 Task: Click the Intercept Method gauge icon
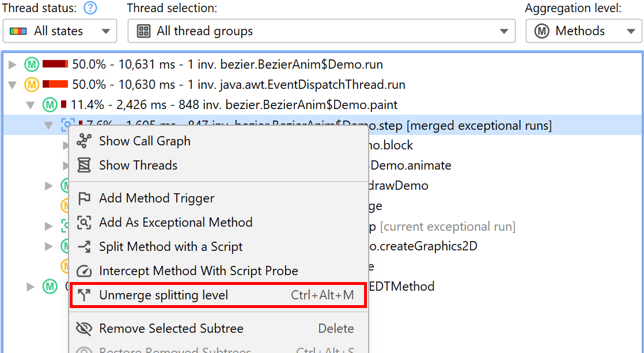click(x=84, y=271)
